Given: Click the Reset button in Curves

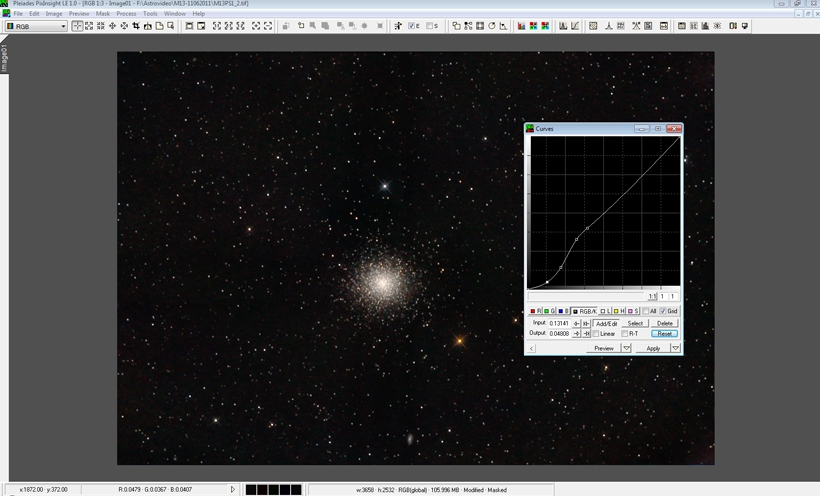Looking at the screenshot, I should pos(665,333).
